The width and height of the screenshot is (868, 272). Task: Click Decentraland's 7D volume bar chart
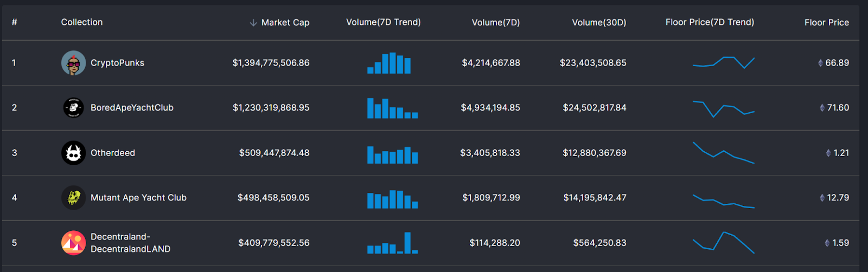pyautogui.click(x=392, y=243)
